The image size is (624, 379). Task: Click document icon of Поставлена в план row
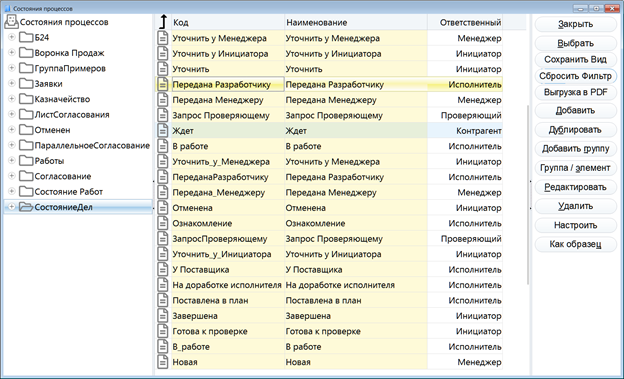point(162,300)
